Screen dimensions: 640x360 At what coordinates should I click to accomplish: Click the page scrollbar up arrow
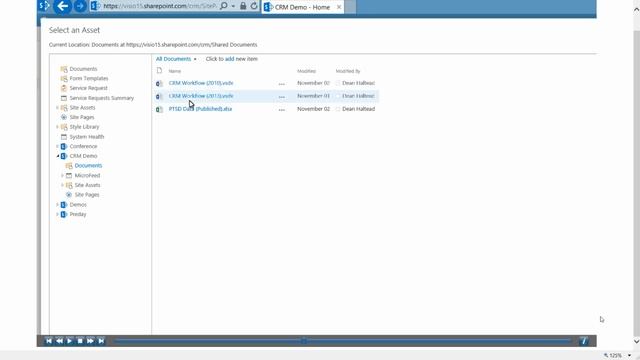(x=636, y=9)
